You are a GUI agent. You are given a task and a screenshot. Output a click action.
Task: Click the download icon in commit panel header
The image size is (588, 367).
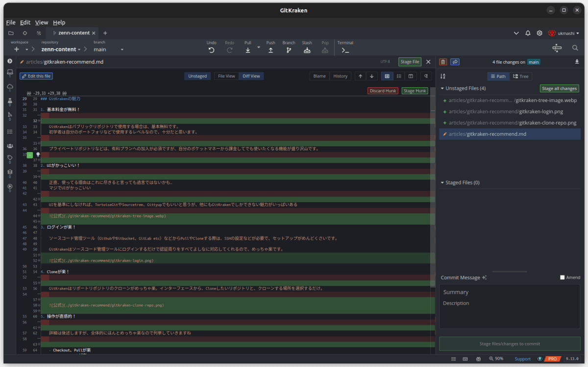click(577, 62)
